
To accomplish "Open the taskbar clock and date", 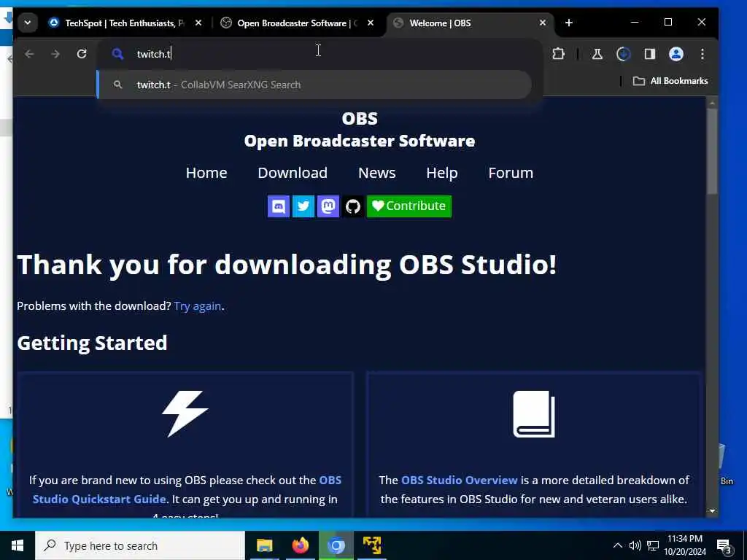I will [x=685, y=545].
